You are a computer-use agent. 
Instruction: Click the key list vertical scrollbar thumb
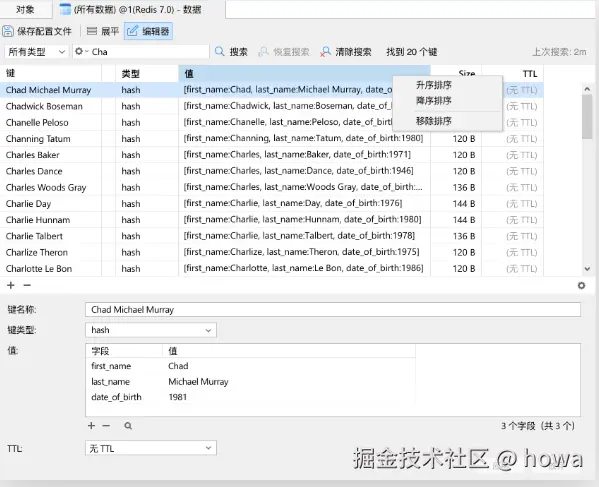(587, 116)
